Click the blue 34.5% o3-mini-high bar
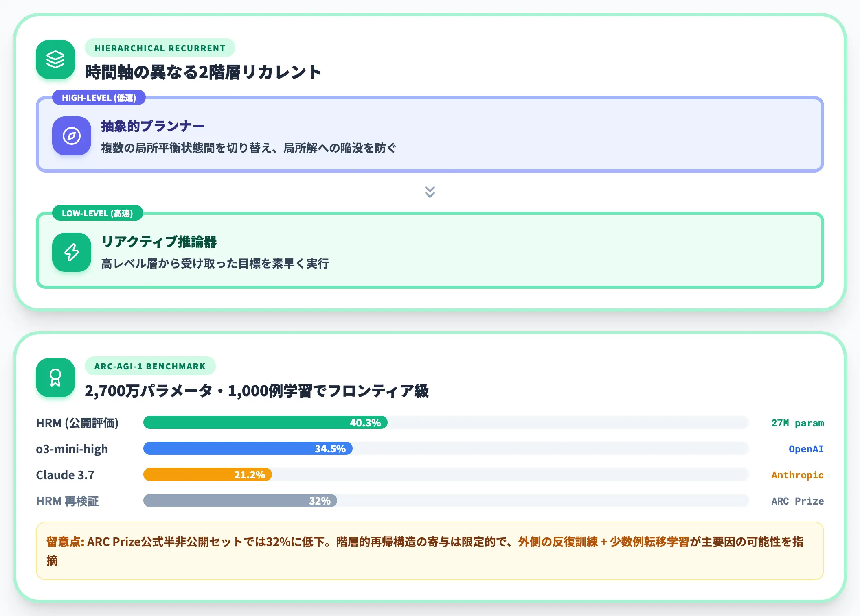The image size is (860, 616). coord(248,448)
